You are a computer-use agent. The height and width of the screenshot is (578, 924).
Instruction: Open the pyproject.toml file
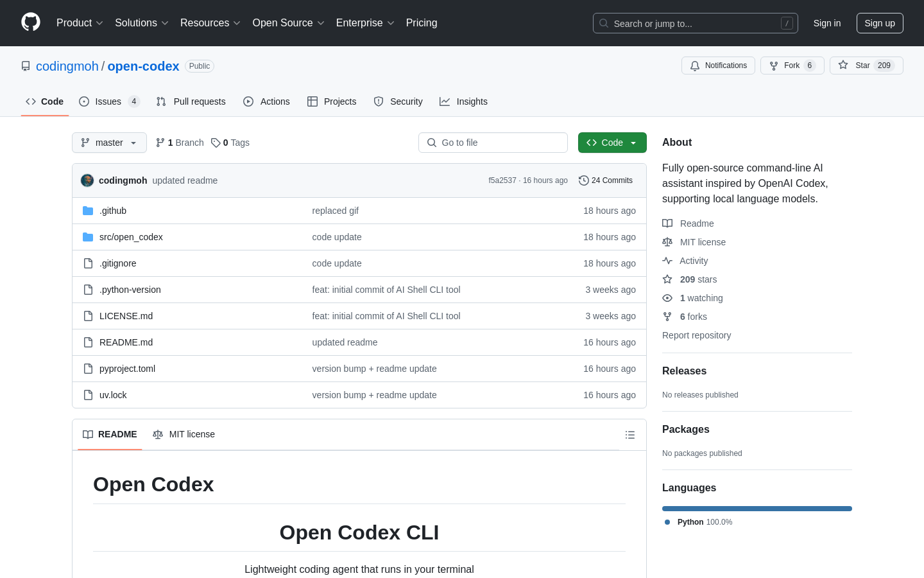point(127,369)
